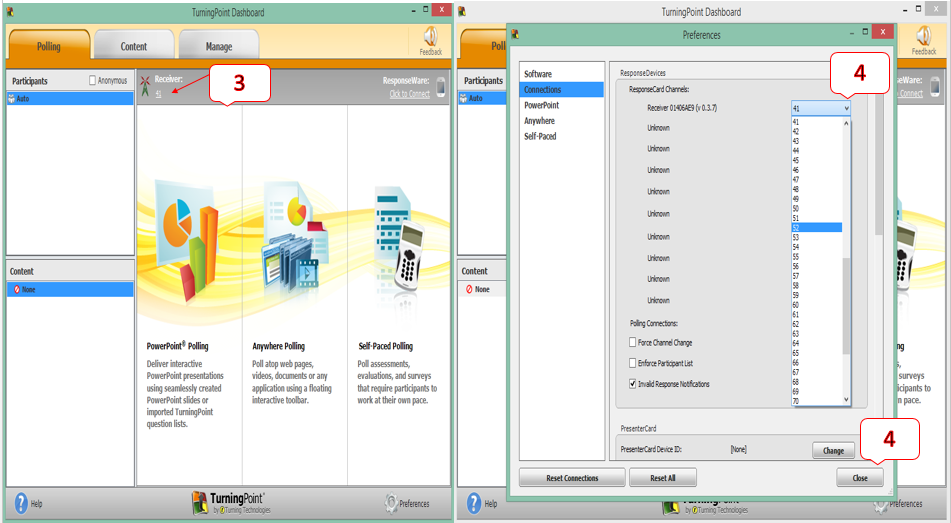
Task: Click the Feedback speaker icon in left window
Action: pos(431,37)
